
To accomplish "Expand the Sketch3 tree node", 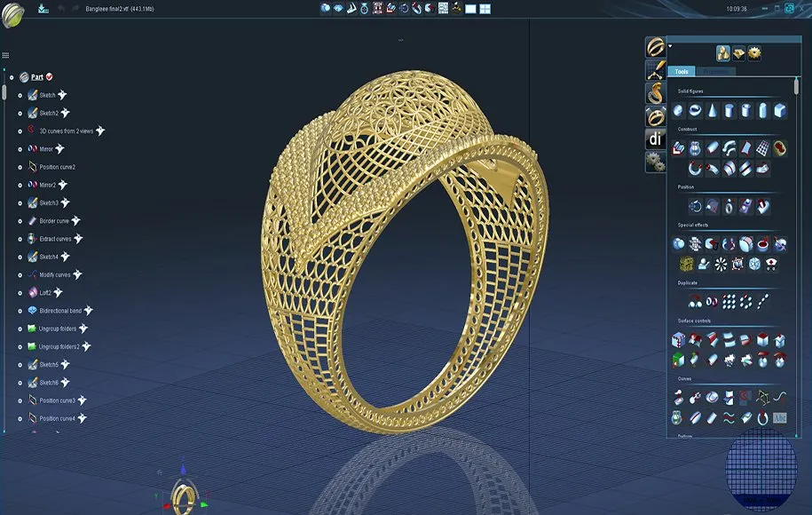I will [x=20, y=203].
